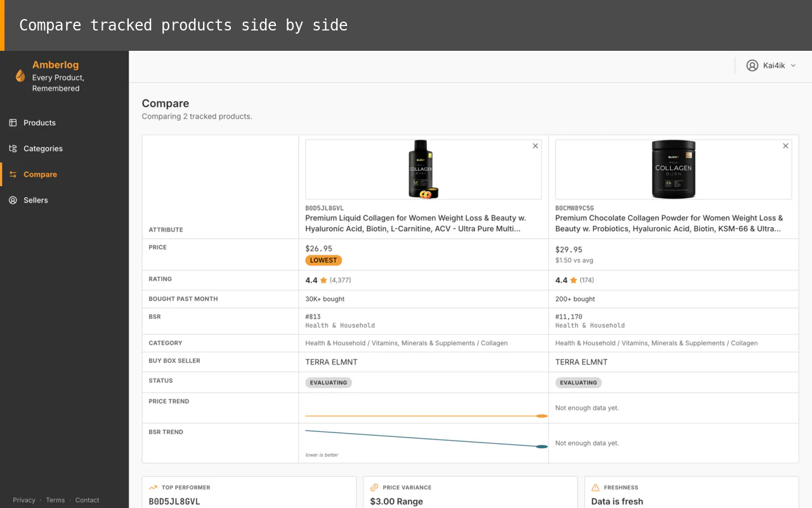Image resolution: width=812 pixels, height=508 pixels.
Task: Click the BSR rank #813
Action: click(x=313, y=316)
